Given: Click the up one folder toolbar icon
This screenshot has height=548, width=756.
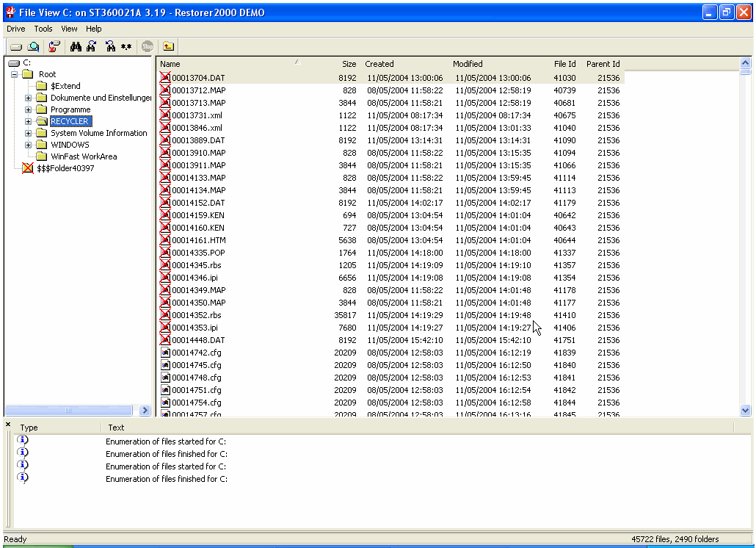Looking at the screenshot, I should pyautogui.click(x=168, y=47).
